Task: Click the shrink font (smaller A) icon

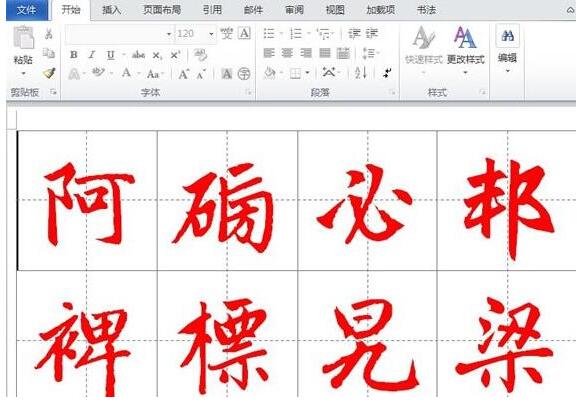Action: pos(201,74)
